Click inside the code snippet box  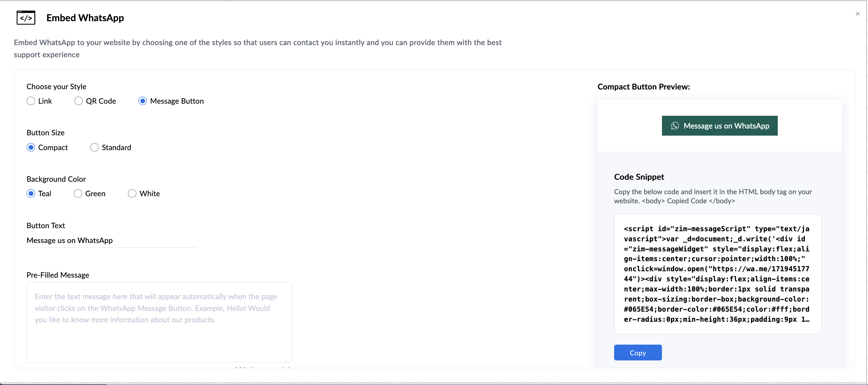(717, 274)
